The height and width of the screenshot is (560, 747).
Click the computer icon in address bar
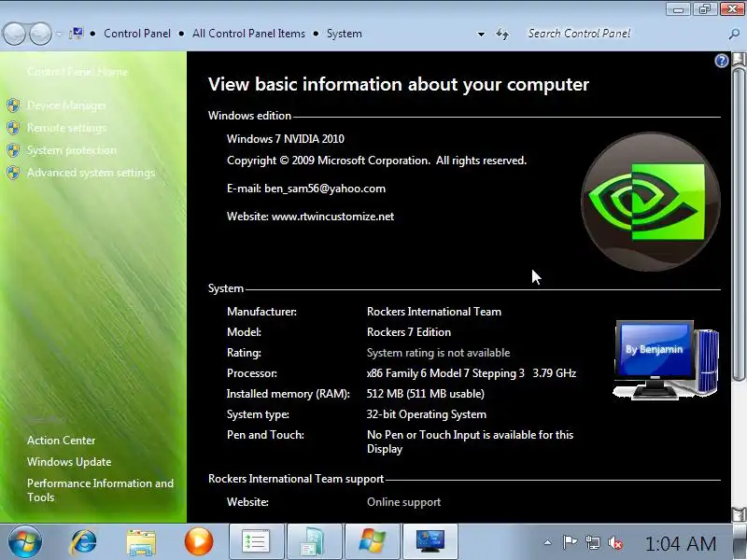tap(77, 34)
